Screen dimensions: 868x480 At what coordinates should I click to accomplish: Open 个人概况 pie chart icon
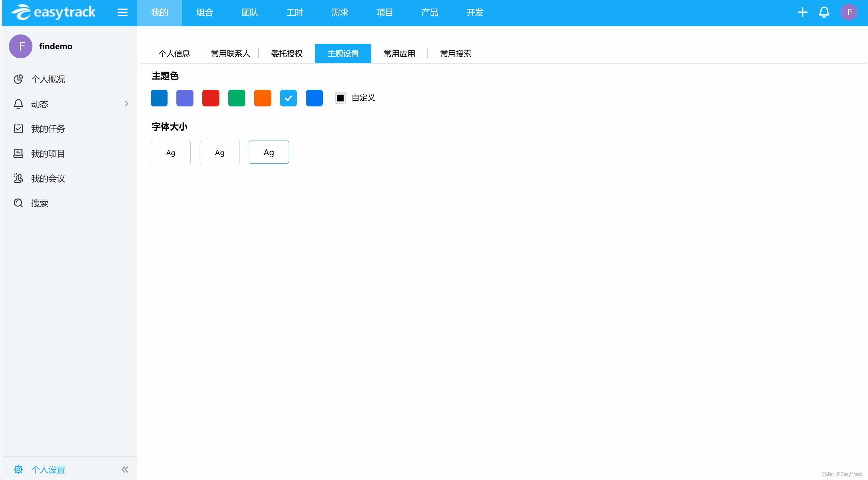pyautogui.click(x=18, y=79)
